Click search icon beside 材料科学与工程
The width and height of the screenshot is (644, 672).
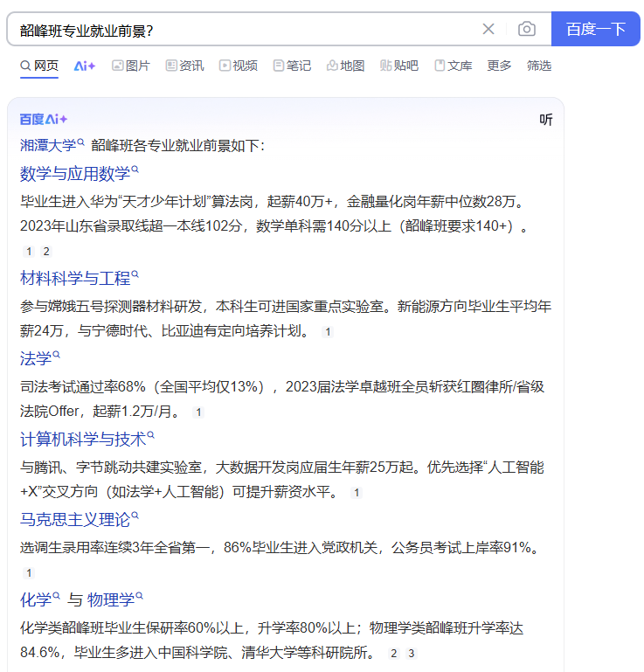click(135, 274)
